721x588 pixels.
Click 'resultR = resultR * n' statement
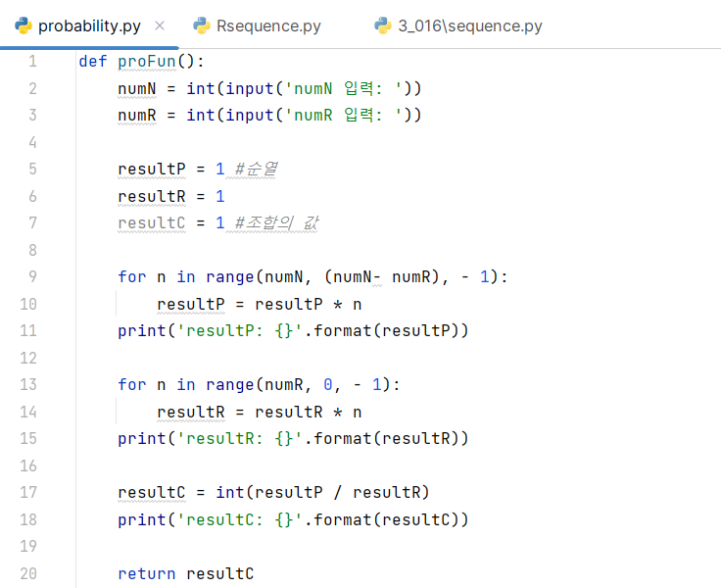click(260, 412)
